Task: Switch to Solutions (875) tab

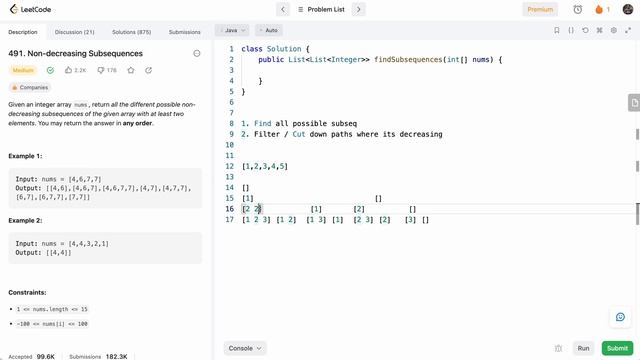Action: [x=131, y=32]
